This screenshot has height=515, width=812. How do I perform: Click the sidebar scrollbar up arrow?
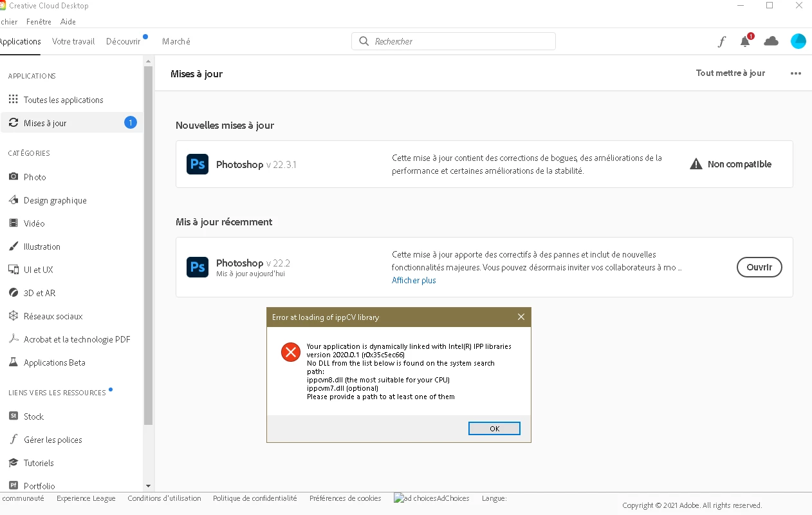(x=149, y=61)
